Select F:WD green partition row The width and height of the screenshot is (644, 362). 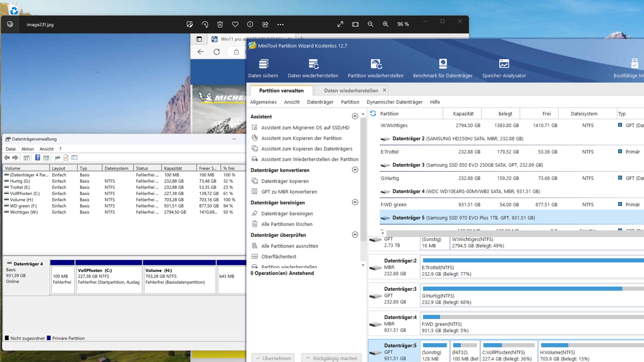(512, 204)
